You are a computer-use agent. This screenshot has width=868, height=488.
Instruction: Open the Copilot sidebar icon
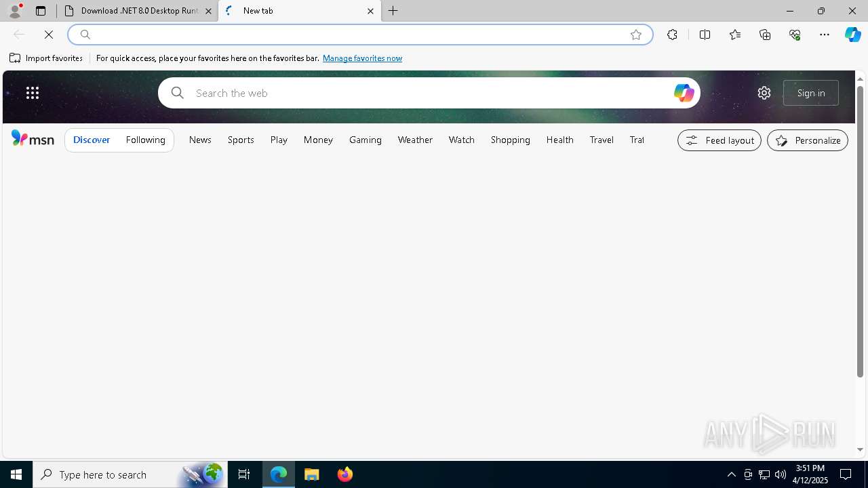(852, 35)
